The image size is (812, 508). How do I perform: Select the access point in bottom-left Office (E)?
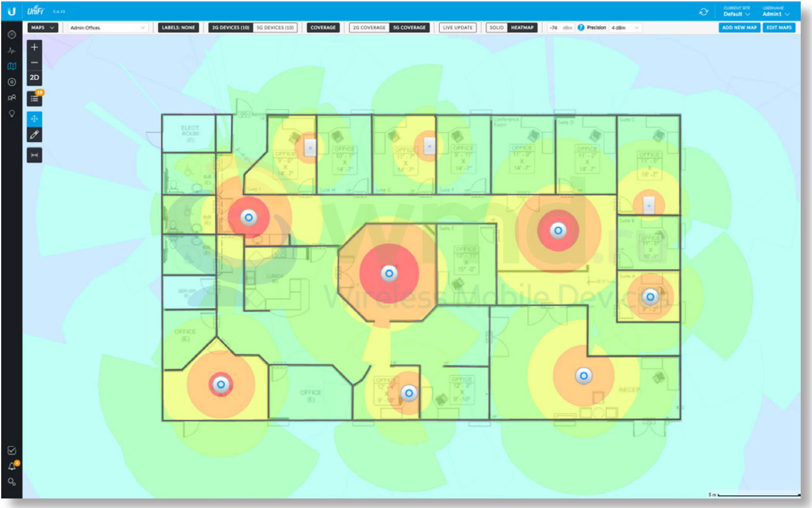[221, 385]
